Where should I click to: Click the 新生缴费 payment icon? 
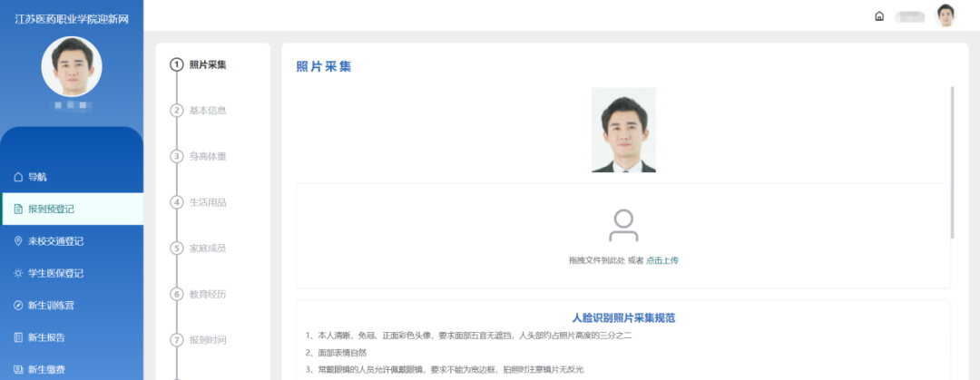(x=18, y=369)
